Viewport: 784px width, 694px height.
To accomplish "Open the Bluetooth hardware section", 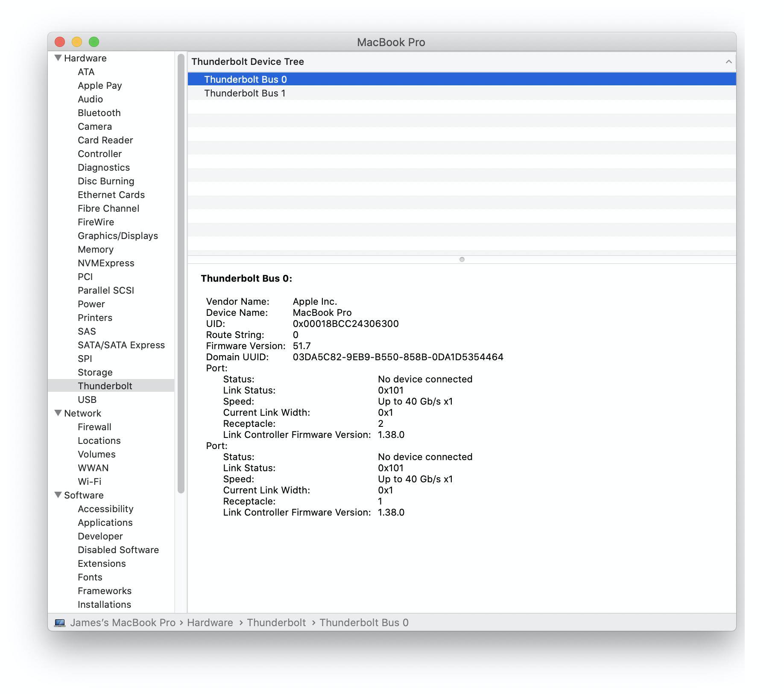I will tap(99, 113).
